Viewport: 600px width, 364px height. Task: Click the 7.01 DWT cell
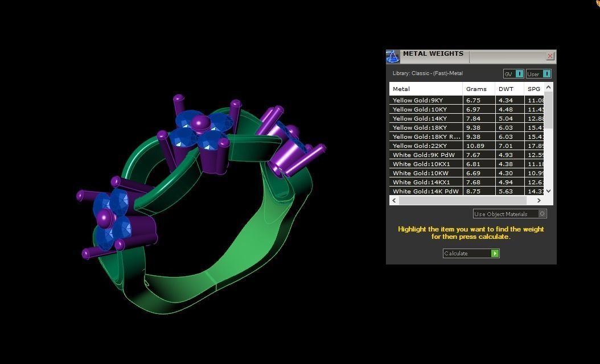[509, 146]
